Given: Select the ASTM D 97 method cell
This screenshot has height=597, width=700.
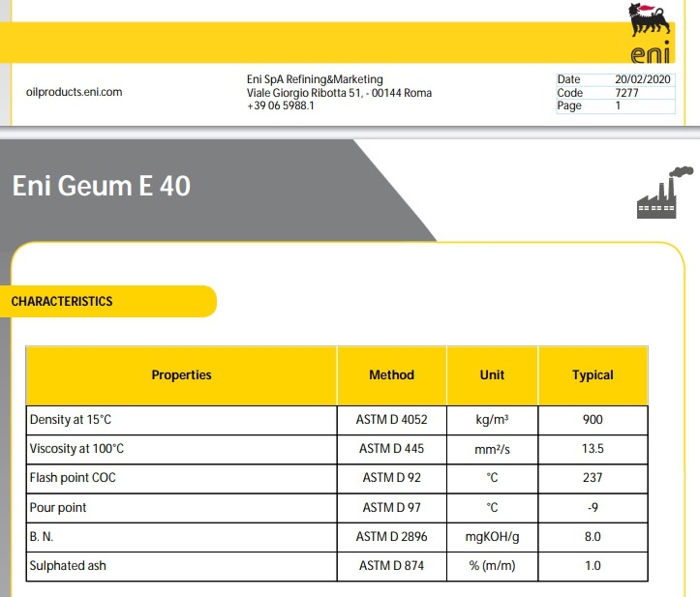Looking at the screenshot, I should pyautogui.click(x=391, y=508).
